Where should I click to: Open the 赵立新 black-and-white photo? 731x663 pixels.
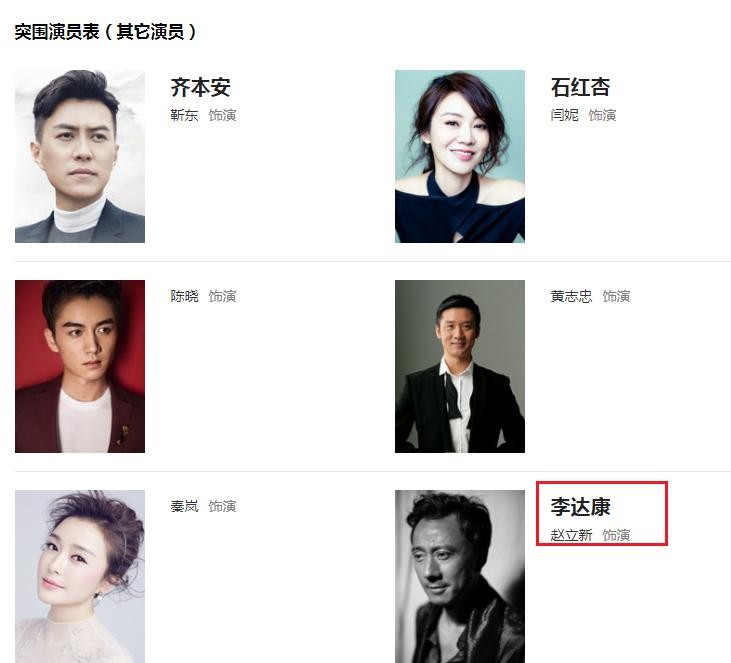tap(460, 576)
